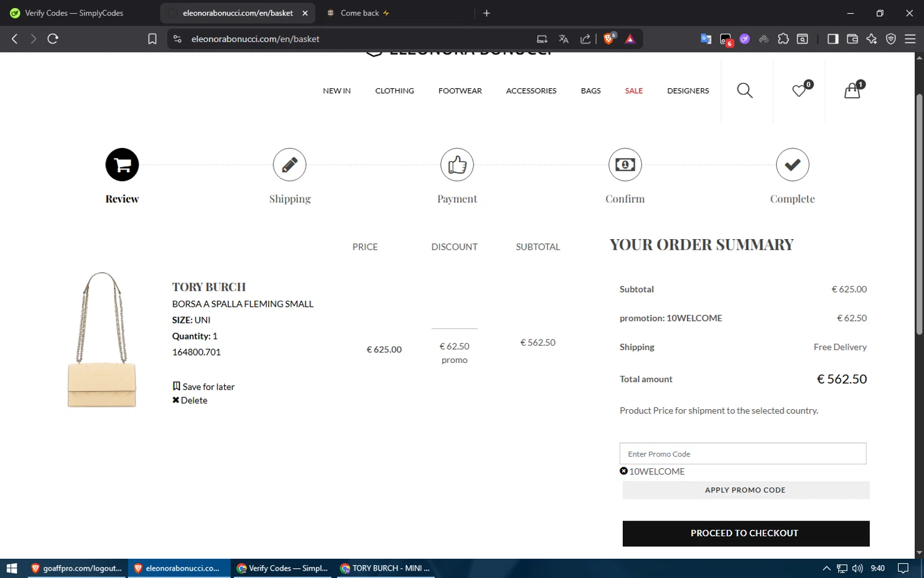Share this page via share icon

pos(585,39)
